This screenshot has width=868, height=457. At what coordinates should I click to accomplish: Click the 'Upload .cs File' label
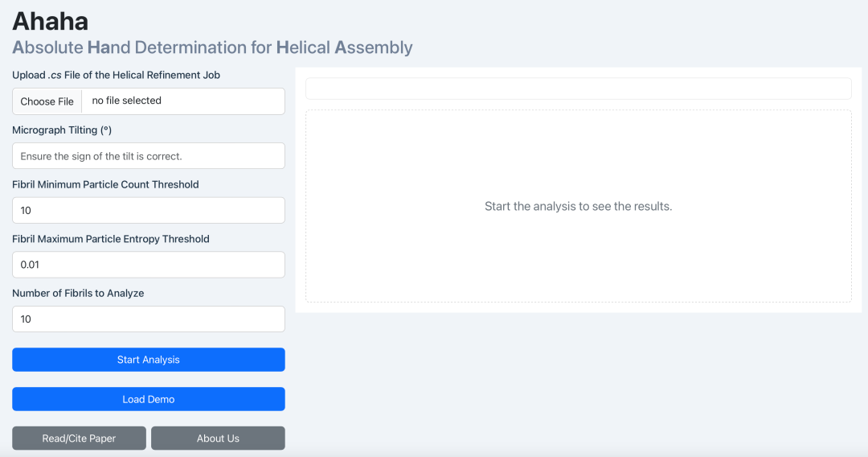coord(116,75)
